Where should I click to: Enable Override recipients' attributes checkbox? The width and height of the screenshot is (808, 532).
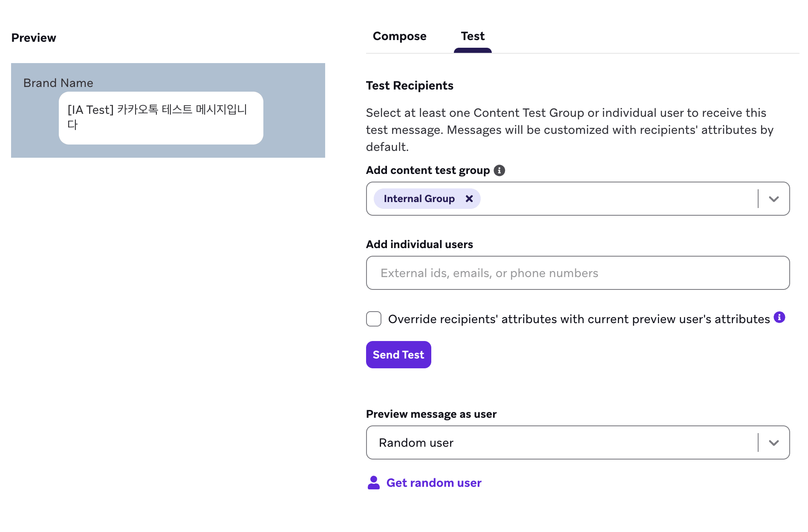[373, 319]
